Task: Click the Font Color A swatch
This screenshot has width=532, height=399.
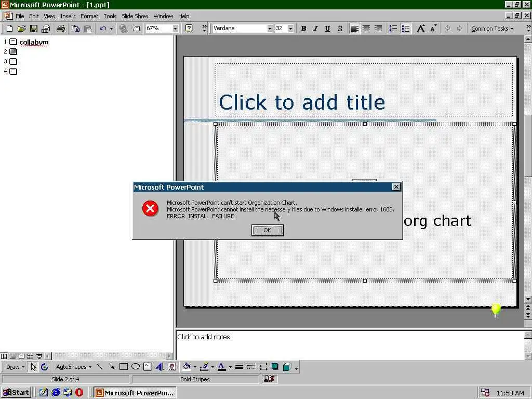Action: [x=221, y=367]
